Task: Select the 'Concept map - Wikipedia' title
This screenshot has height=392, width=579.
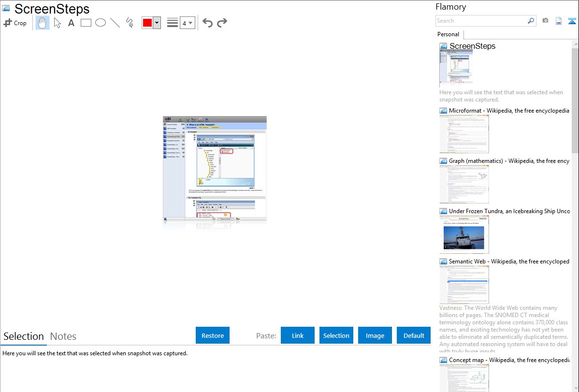Action: [x=509, y=360]
